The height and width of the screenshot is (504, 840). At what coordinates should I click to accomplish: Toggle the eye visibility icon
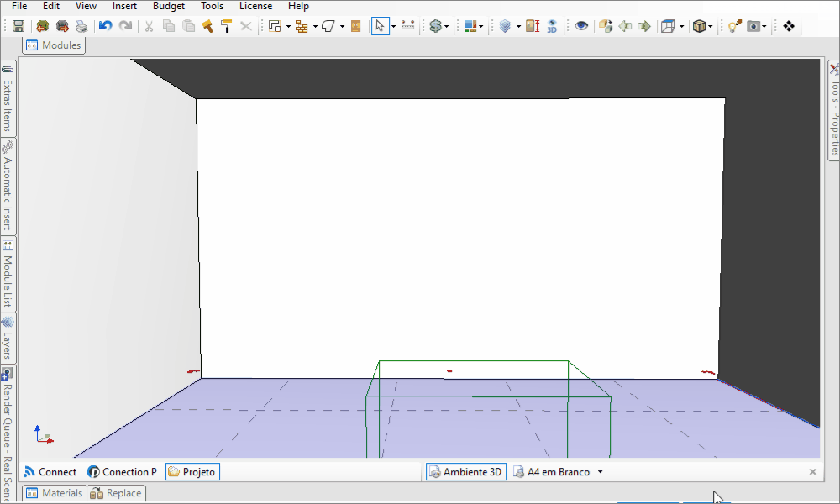pyautogui.click(x=581, y=26)
